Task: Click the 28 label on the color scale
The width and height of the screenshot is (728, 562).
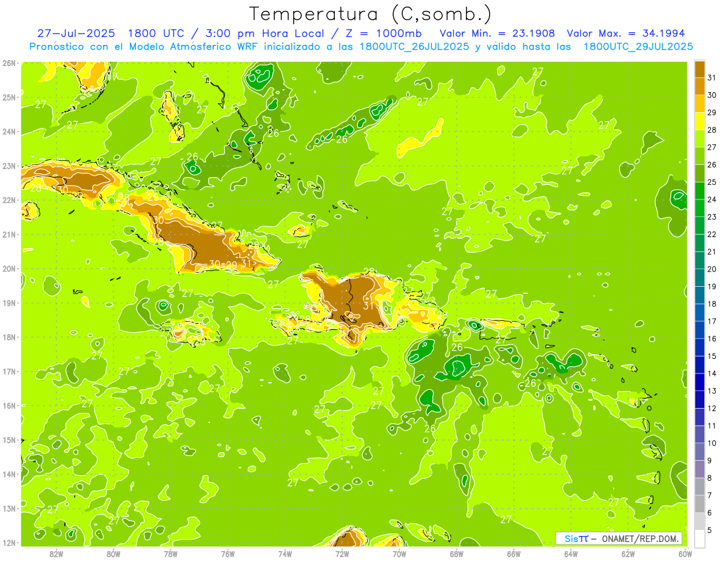Action: pos(712,130)
